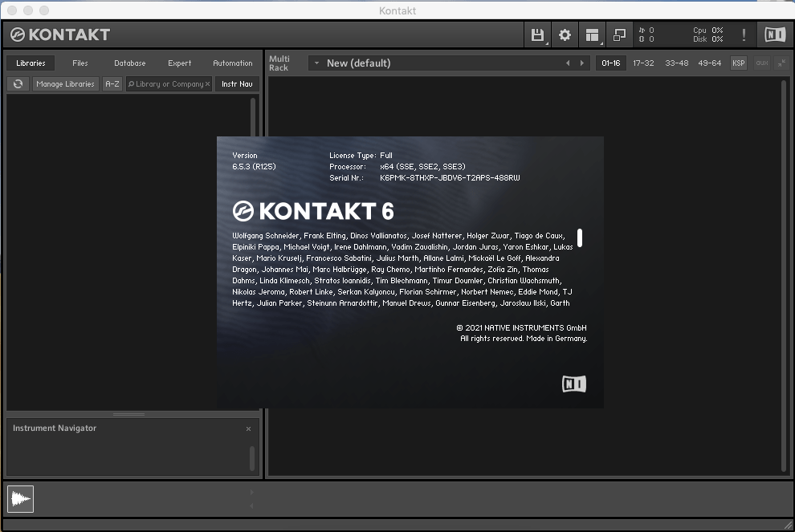Minimize the rack headers icon
795x532 pixels.
point(782,63)
